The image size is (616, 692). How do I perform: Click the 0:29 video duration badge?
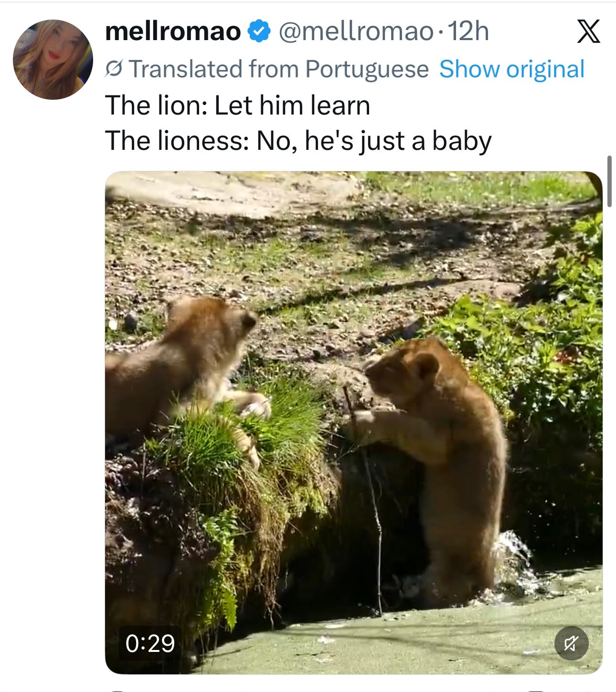click(150, 643)
